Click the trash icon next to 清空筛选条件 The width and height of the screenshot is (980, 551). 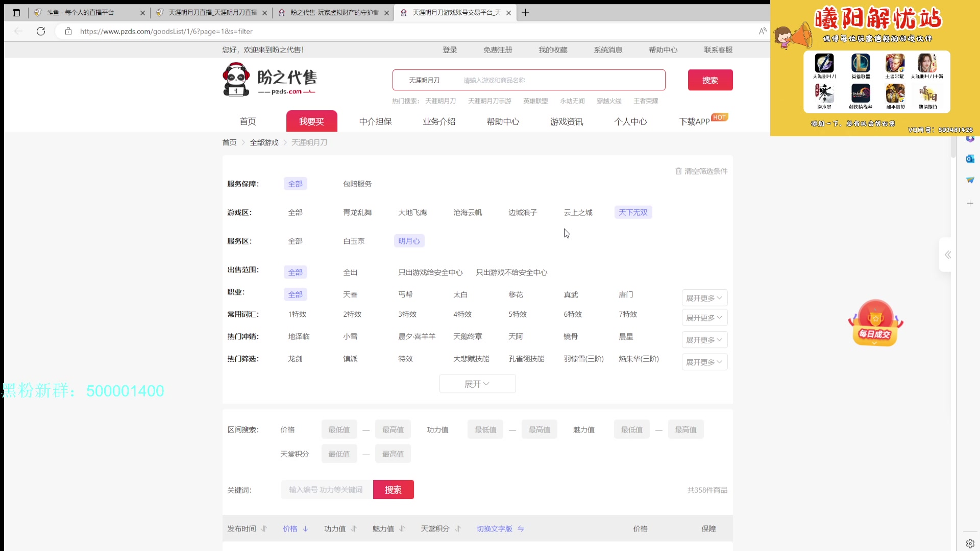pyautogui.click(x=679, y=171)
